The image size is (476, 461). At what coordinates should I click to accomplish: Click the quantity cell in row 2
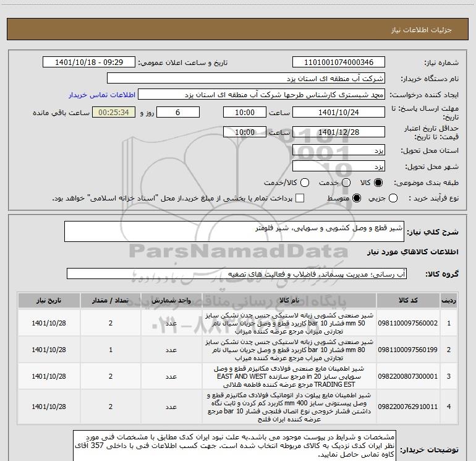tap(111, 350)
